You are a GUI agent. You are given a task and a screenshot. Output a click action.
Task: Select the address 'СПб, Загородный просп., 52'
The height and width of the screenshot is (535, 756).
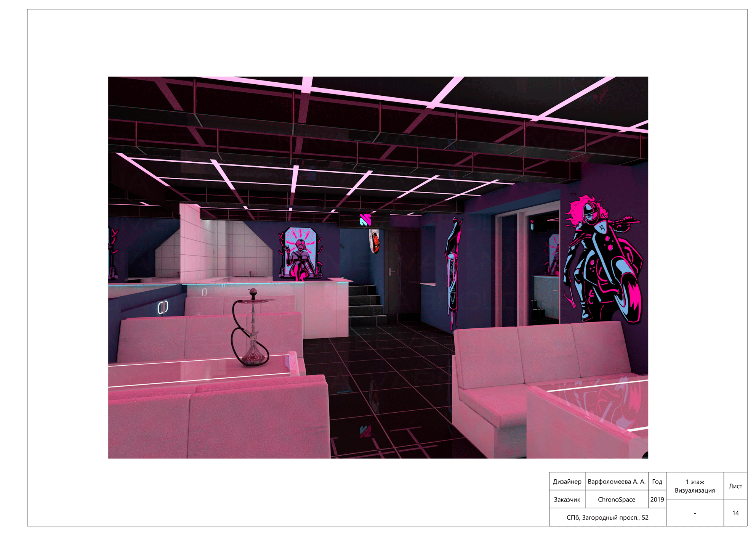[607, 517]
